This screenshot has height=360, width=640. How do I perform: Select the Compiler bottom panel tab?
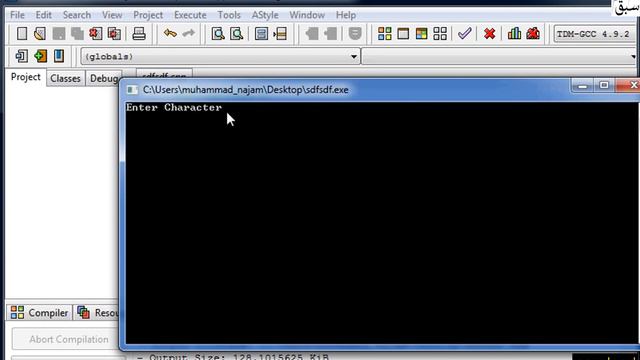pos(39,313)
